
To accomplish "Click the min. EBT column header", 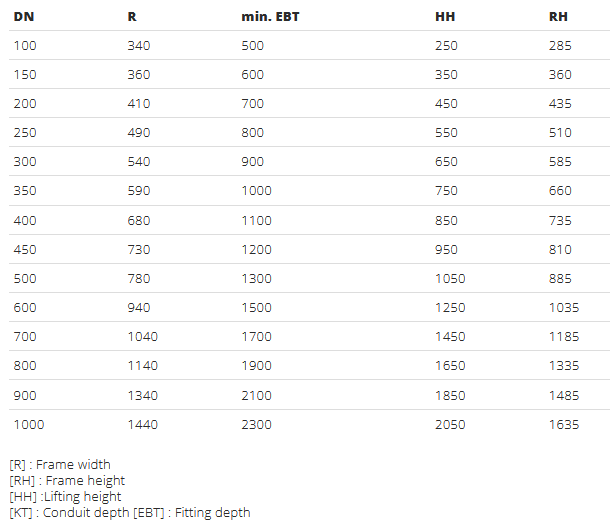I will point(270,17).
